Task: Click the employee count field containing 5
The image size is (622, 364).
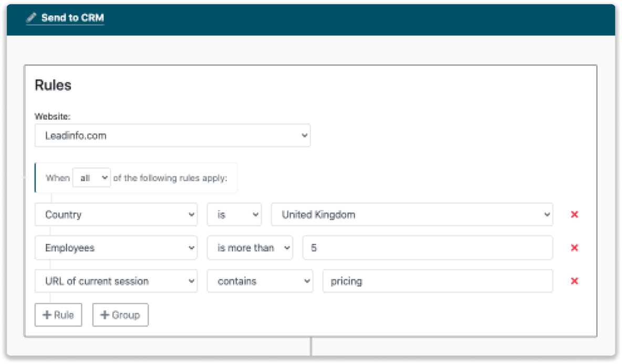Action: click(x=428, y=247)
